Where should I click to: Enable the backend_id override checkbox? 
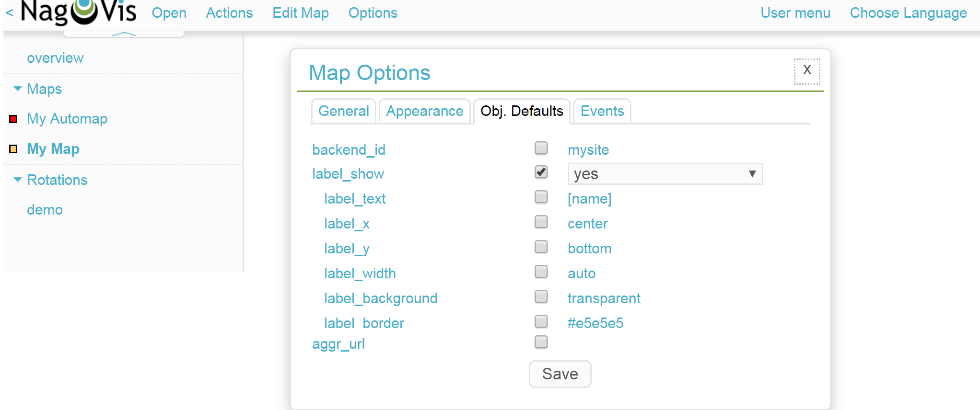click(541, 148)
